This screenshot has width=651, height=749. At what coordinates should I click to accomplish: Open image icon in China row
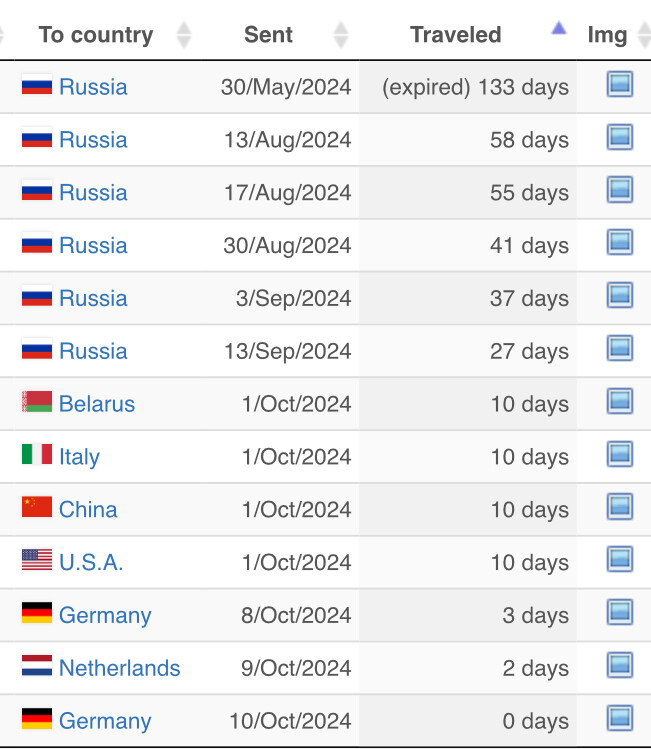[x=620, y=508]
